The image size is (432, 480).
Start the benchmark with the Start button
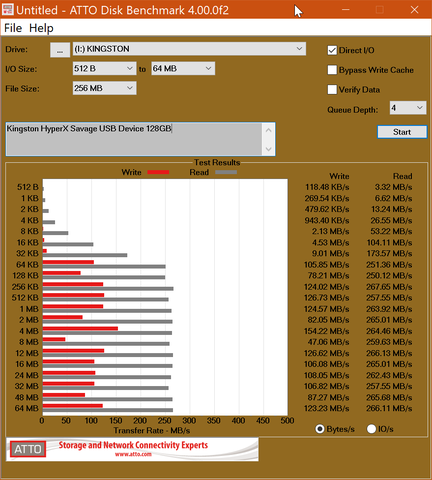coord(402,132)
